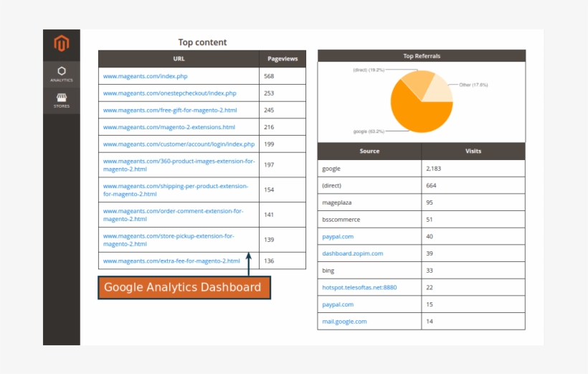
Task: Click the (direct) (19.2%) chart label
Action: (x=369, y=70)
